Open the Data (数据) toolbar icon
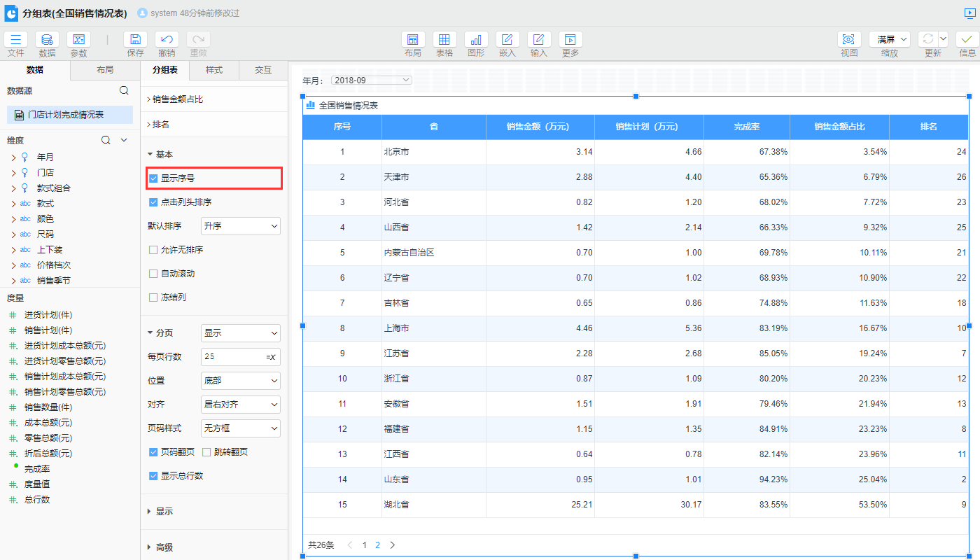The image size is (980, 560). click(47, 40)
